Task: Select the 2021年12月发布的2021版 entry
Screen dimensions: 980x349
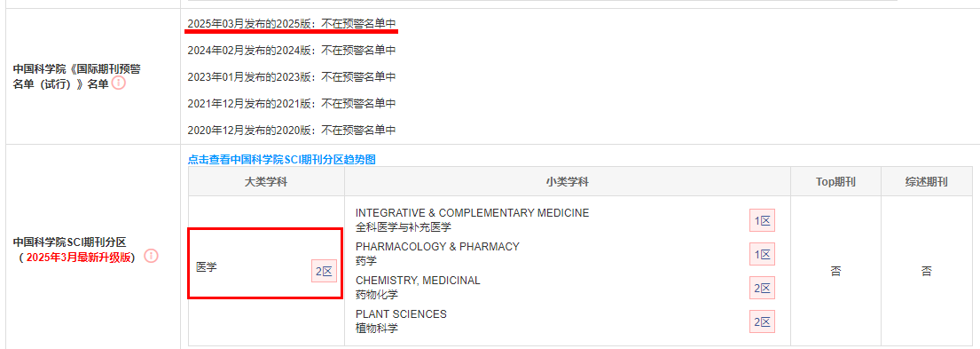Action: click(x=292, y=103)
